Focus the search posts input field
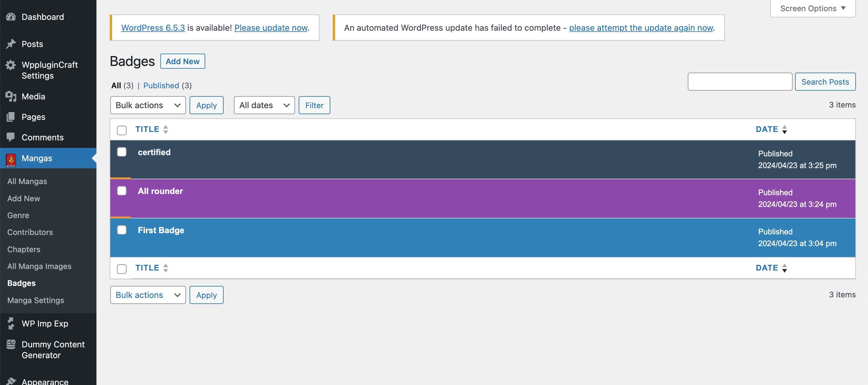Viewport: 868px width, 385px height. (740, 82)
